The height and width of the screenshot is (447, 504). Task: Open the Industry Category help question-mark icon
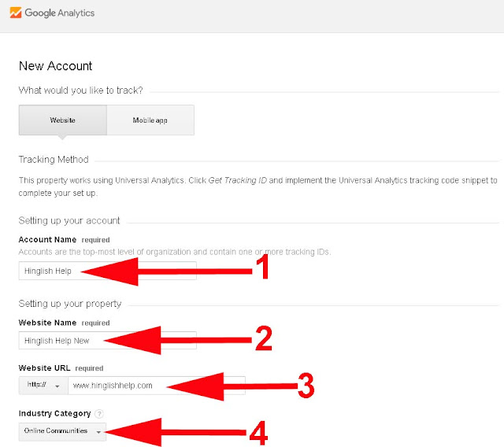tap(100, 414)
